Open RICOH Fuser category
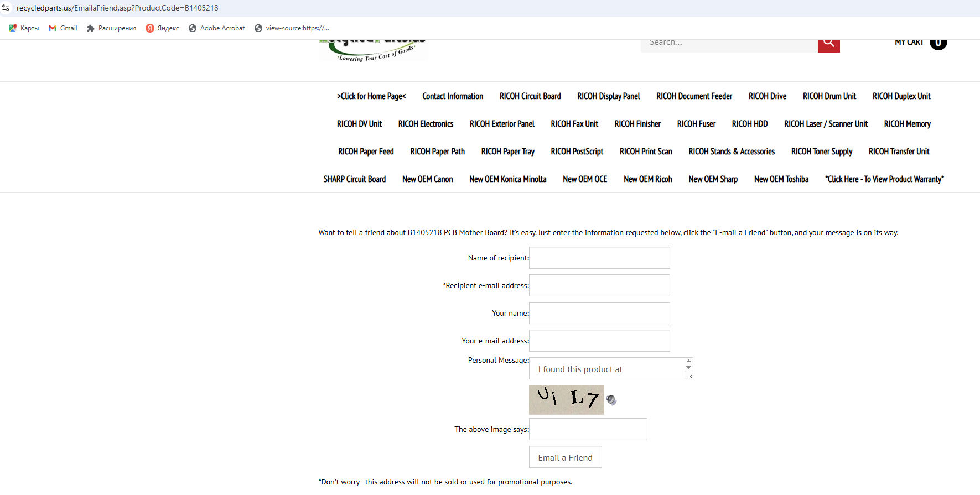This screenshot has height=495, width=980. (x=696, y=124)
